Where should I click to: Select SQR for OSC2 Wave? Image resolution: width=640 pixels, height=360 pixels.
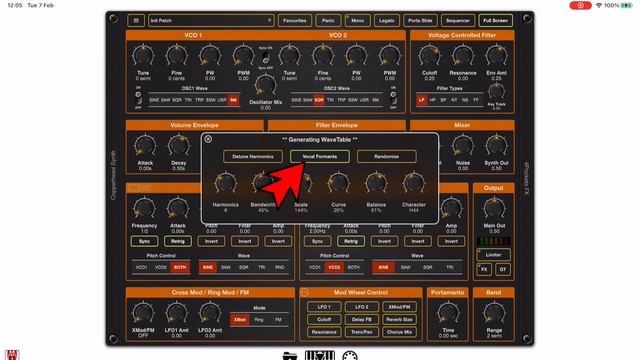[x=319, y=100]
